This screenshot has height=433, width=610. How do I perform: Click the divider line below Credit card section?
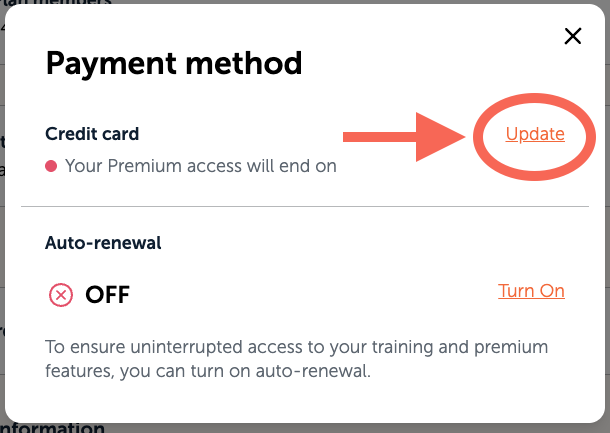310,207
